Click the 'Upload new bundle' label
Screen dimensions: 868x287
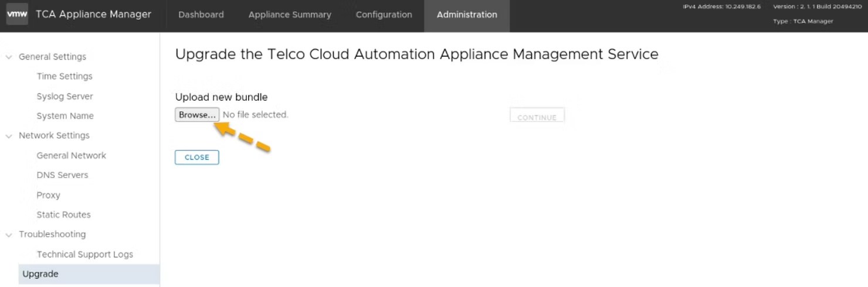(221, 97)
